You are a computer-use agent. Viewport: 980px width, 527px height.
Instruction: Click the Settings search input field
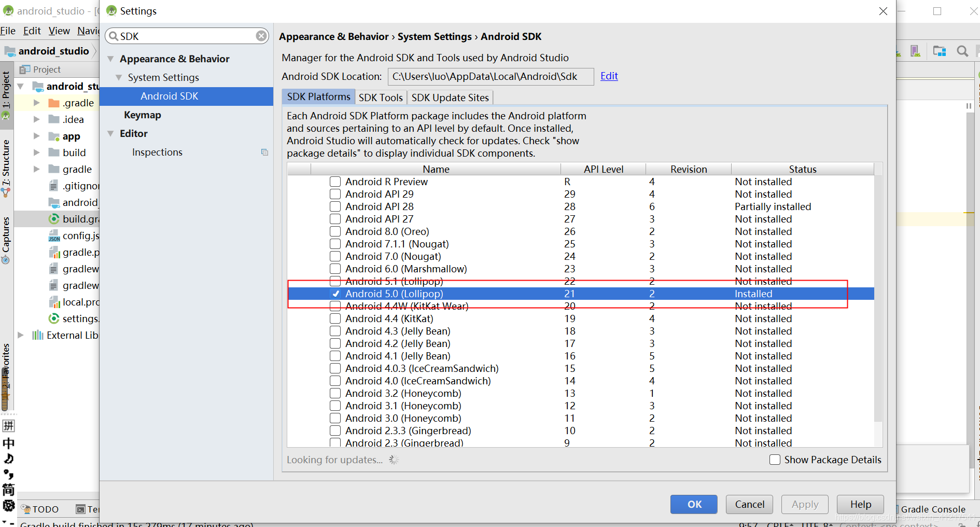(x=187, y=36)
